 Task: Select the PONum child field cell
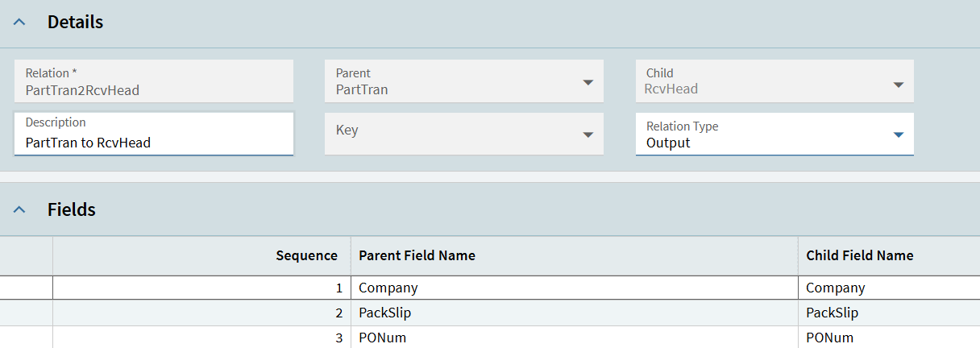pos(887,338)
